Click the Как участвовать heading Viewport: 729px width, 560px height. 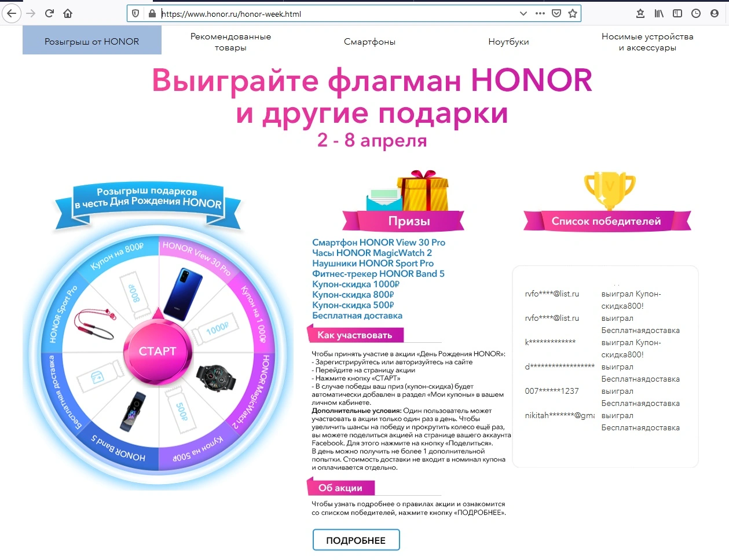355,335
